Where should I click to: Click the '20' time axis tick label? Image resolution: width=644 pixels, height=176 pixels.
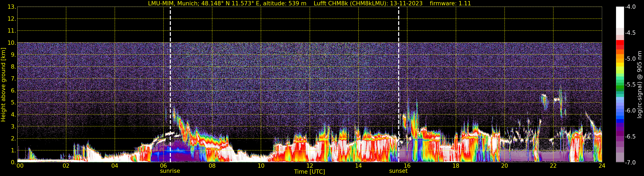click(x=505, y=166)
